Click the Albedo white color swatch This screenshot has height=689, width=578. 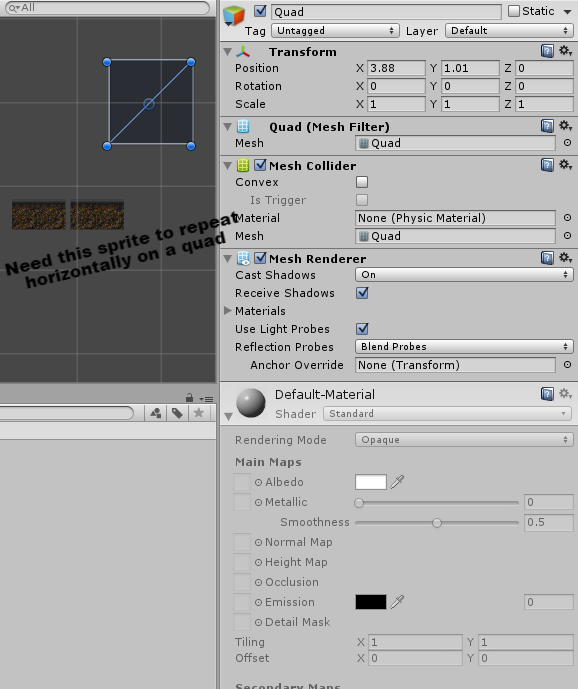tap(371, 482)
